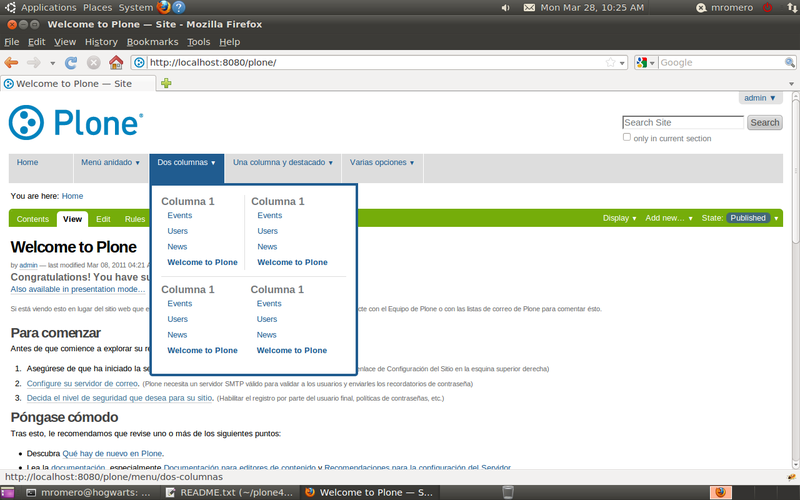Open the mail envelope indicator in panel
This screenshot has height=500, width=800.
tap(529, 7)
